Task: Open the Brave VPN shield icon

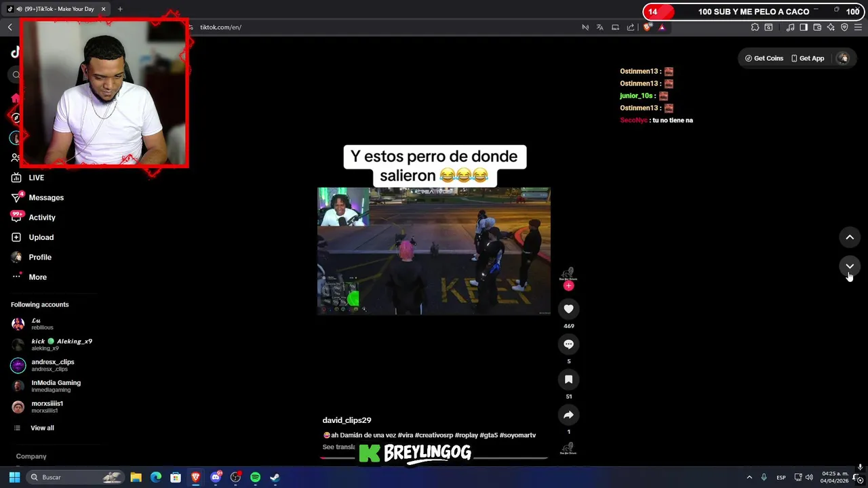Action: [844, 27]
